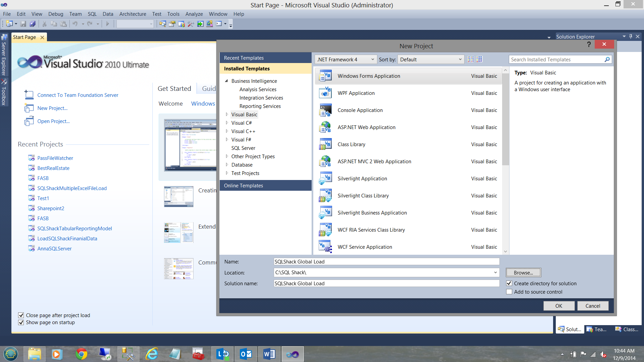Expand the Visual C# templates node
This screenshot has height=362, width=644.
tap(227, 123)
